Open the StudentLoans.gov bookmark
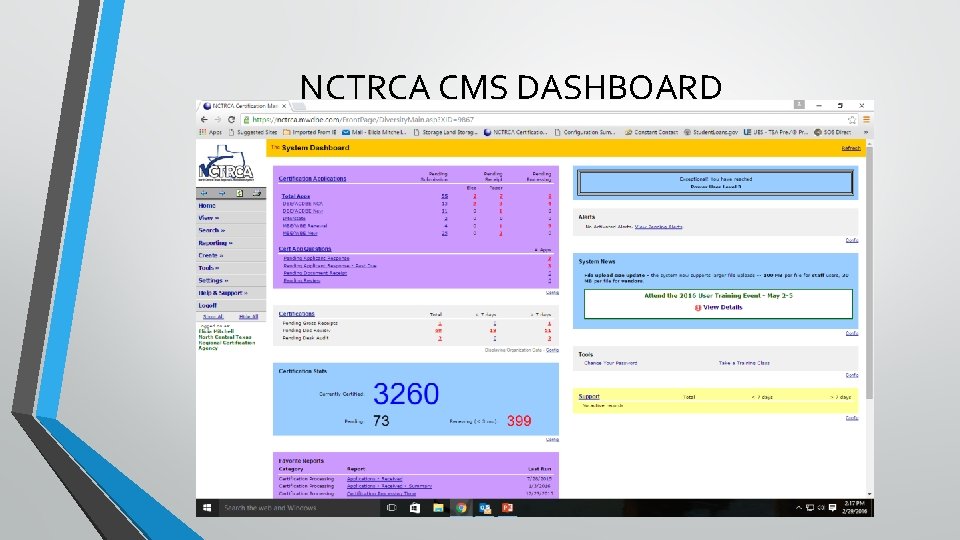Viewport: 960px width, 540px height. click(x=711, y=132)
